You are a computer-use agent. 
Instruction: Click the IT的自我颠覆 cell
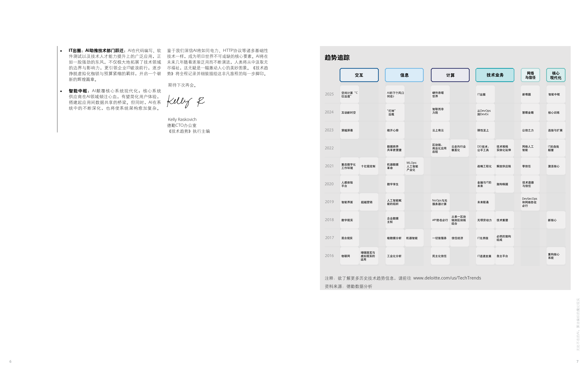pos(556,148)
